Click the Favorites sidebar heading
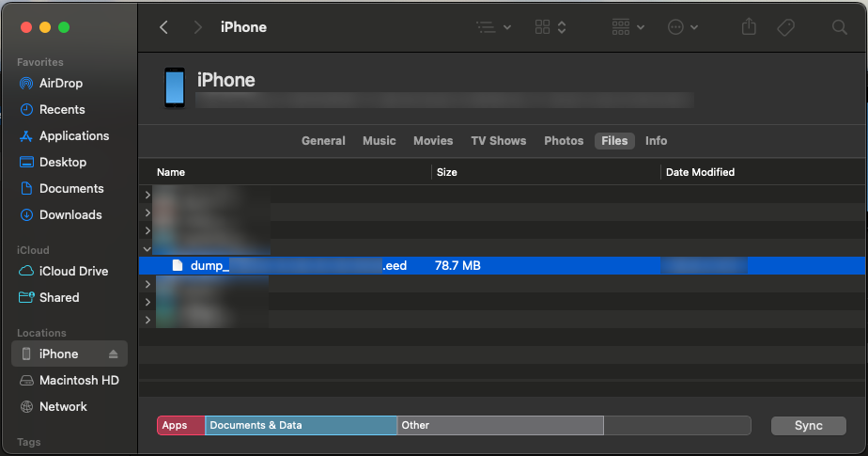Image resolution: width=868 pixels, height=456 pixels. [x=39, y=62]
